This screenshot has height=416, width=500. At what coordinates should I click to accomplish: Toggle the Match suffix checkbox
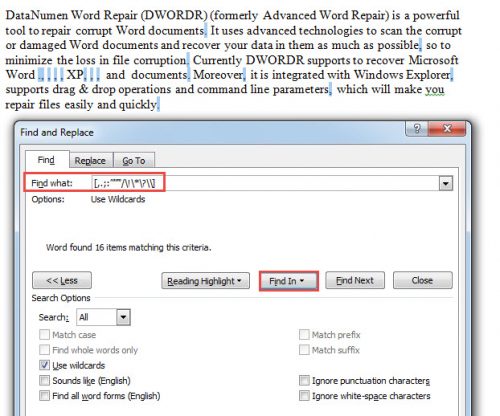(304, 350)
